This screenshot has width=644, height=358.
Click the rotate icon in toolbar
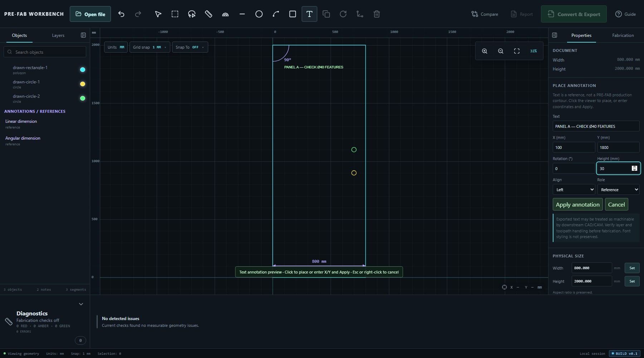343,14
